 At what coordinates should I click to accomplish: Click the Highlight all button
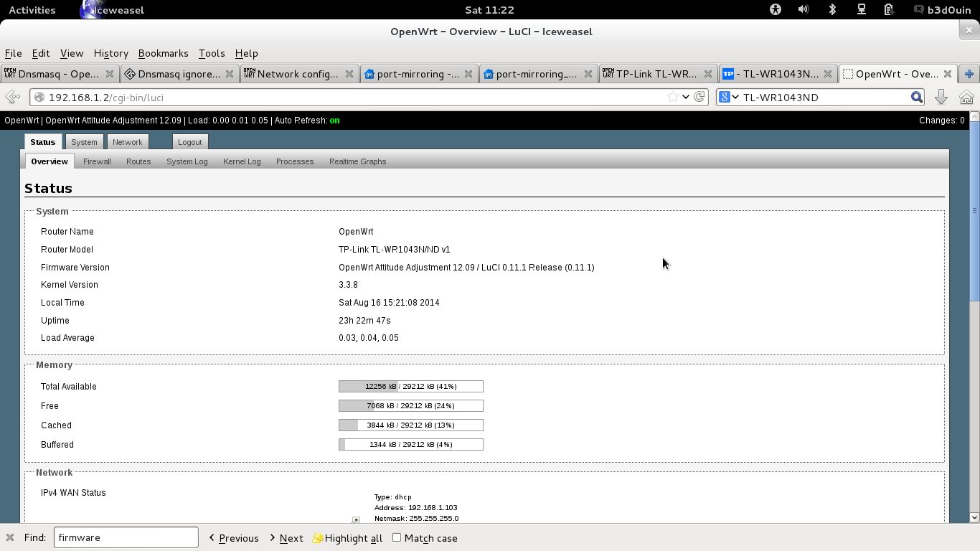pyautogui.click(x=348, y=537)
